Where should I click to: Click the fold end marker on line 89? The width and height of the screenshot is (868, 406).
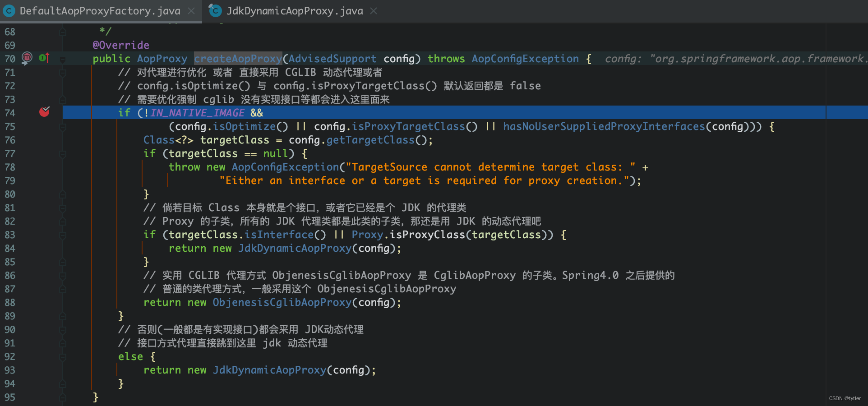[63, 316]
